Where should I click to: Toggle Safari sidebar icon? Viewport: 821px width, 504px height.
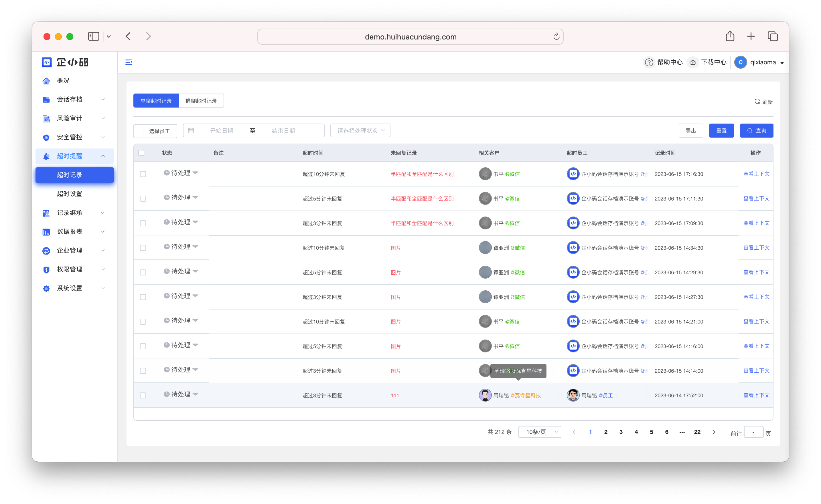click(x=93, y=36)
